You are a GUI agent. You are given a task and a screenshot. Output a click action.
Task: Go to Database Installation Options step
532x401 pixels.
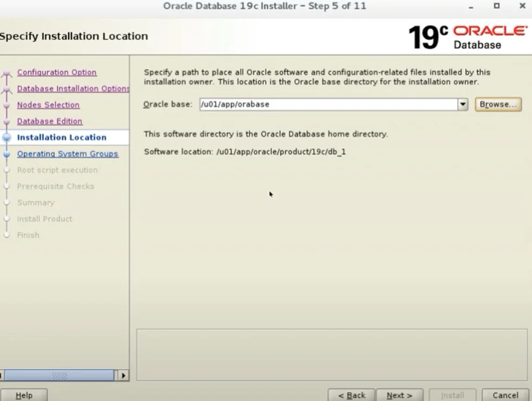73,88
